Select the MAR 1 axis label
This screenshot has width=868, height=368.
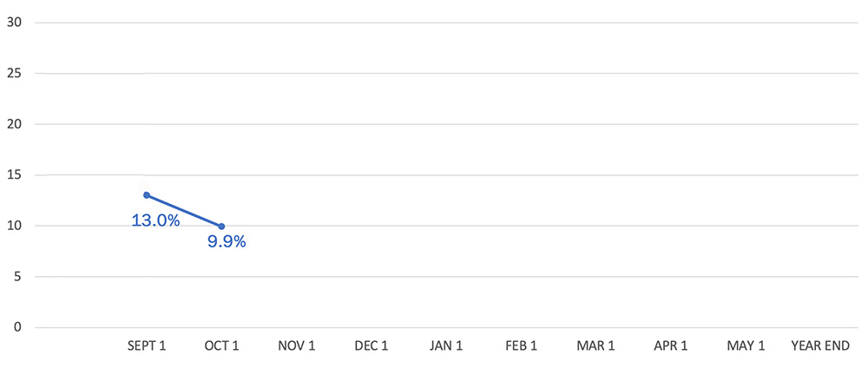[595, 345]
